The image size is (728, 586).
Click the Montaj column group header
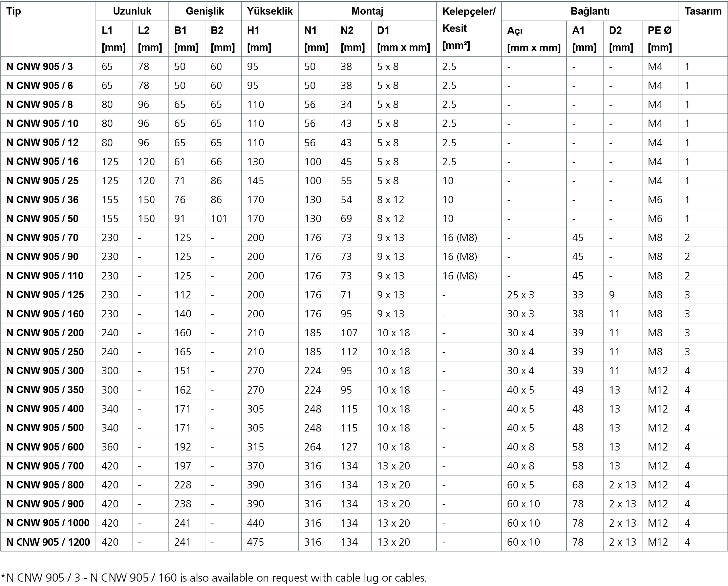coord(367,11)
